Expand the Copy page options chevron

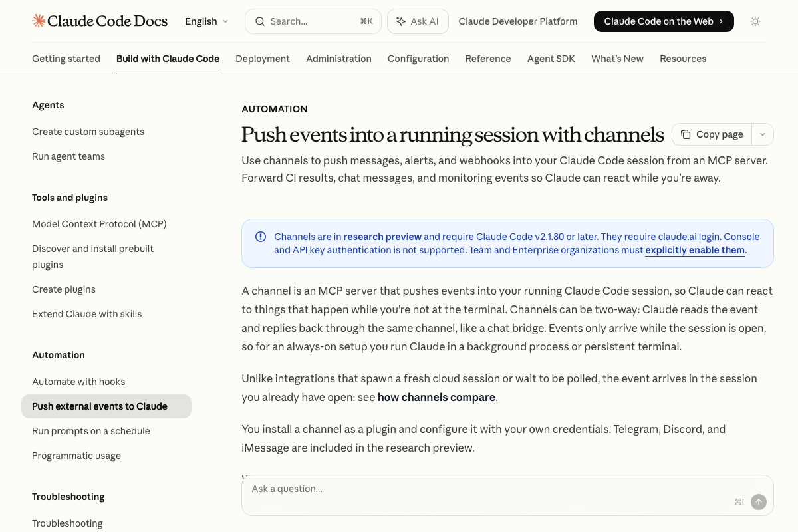click(x=763, y=134)
